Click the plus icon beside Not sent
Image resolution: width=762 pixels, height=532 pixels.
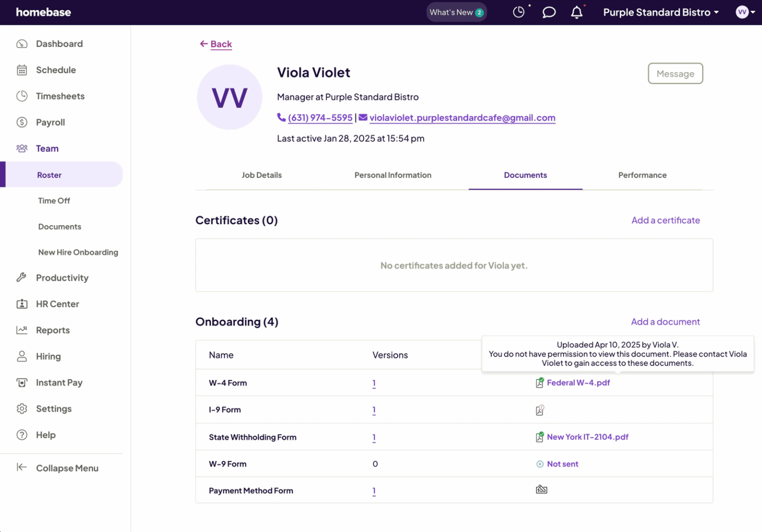[540, 464]
